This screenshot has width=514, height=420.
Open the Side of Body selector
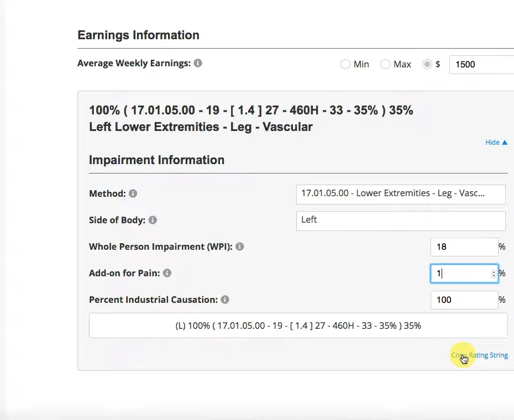click(x=401, y=221)
